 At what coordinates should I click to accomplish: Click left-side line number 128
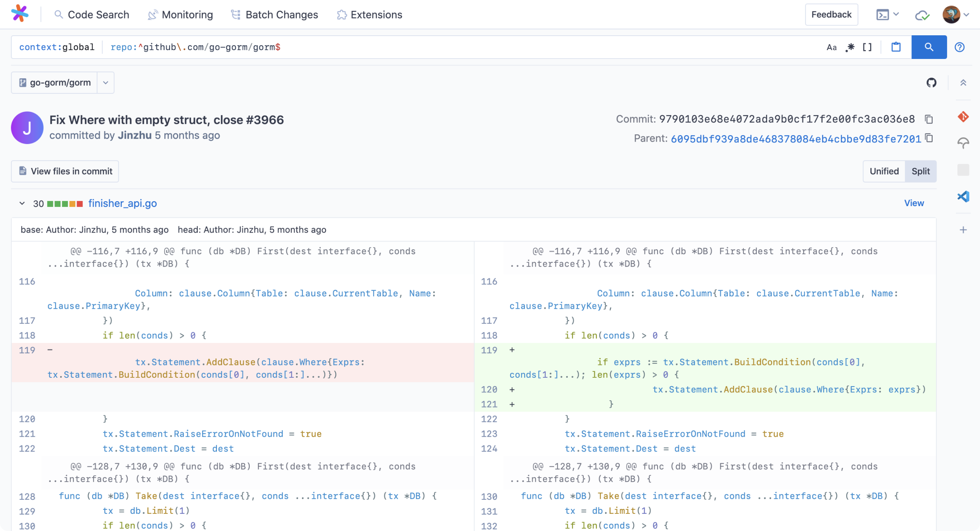27,497
